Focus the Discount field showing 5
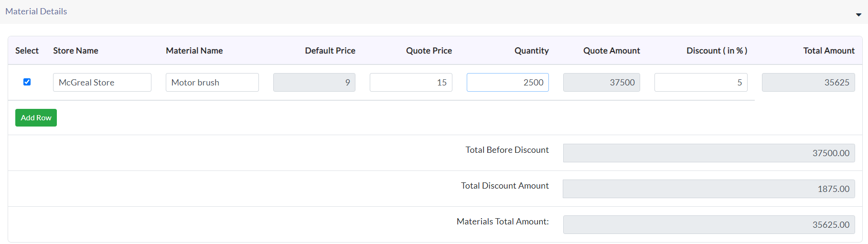The height and width of the screenshot is (244, 868). coord(701,82)
